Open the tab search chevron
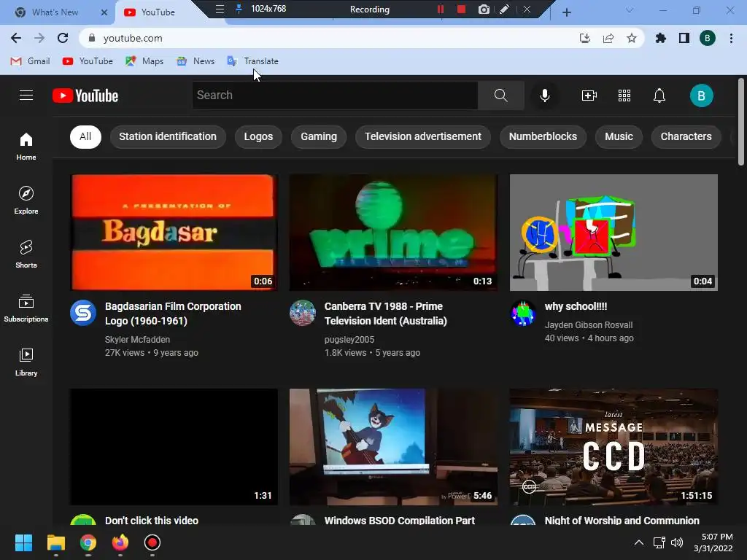Screen dimensions: 747x560 pyautogui.click(x=630, y=10)
